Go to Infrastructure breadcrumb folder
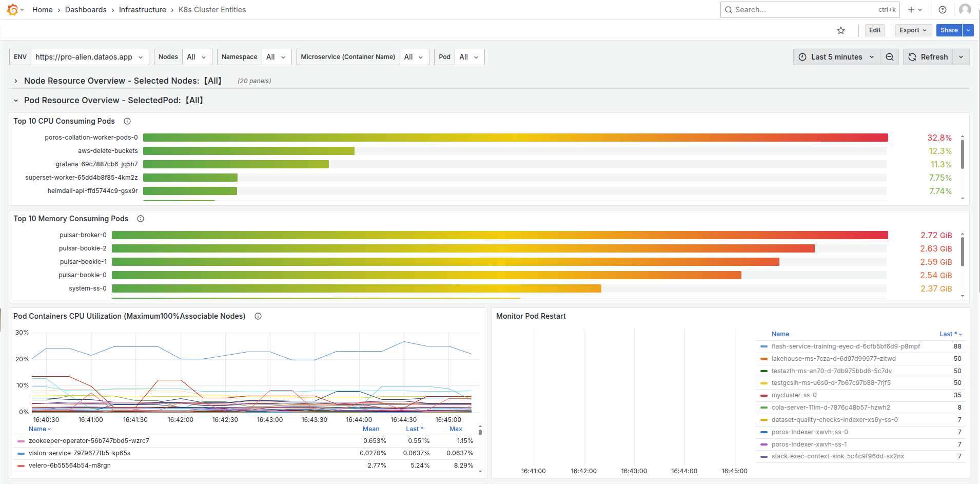Screen dimensions: 980x484 click(x=142, y=10)
